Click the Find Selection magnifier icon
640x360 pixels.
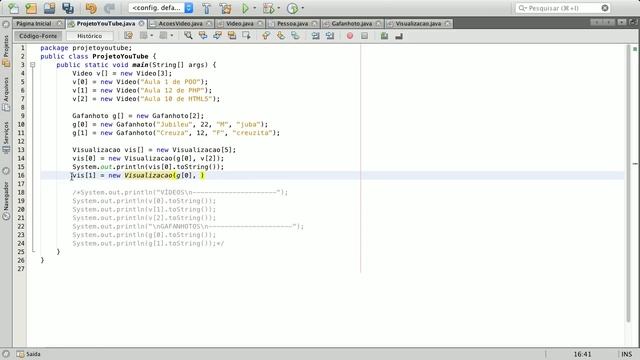coord(188,36)
